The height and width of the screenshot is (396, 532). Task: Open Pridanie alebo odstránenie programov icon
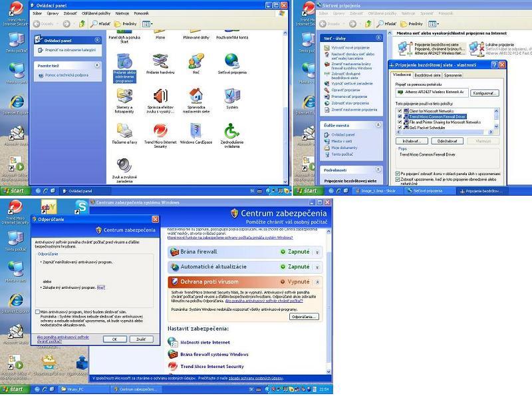tap(124, 68)
